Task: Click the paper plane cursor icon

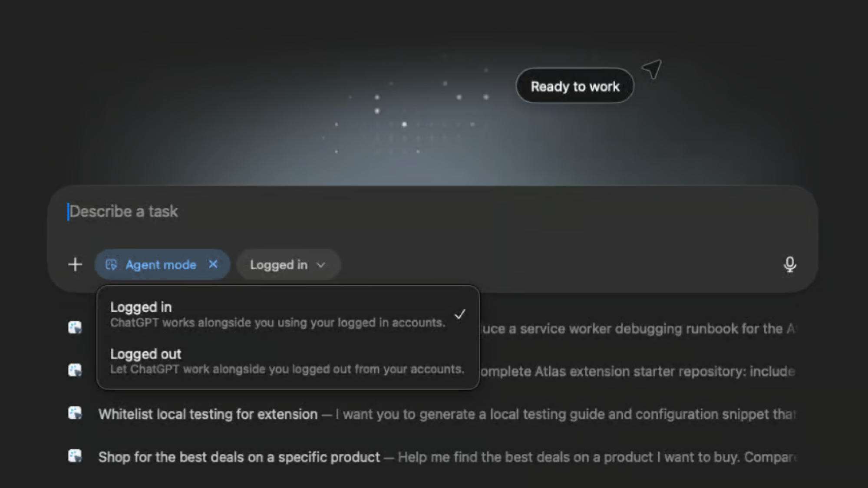Action: click(x=652, y=69)
